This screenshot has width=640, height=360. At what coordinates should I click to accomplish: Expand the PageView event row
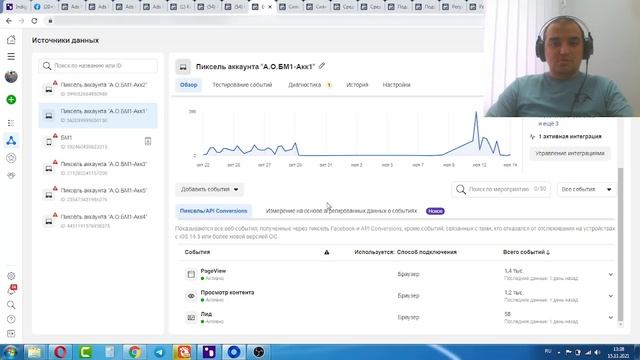click(x=611, y=274)
